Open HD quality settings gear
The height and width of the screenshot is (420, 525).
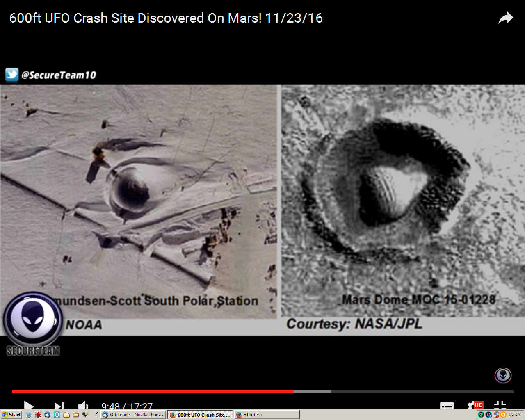[475, 405]
